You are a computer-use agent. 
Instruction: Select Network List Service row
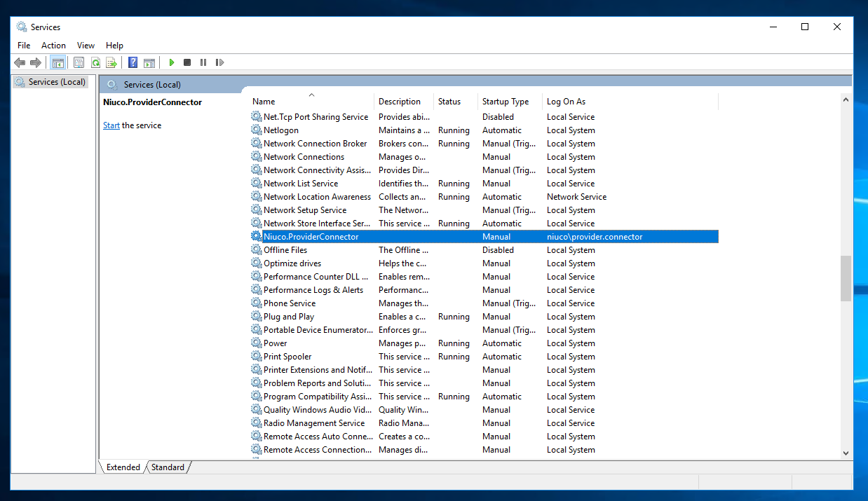(484, 184)
